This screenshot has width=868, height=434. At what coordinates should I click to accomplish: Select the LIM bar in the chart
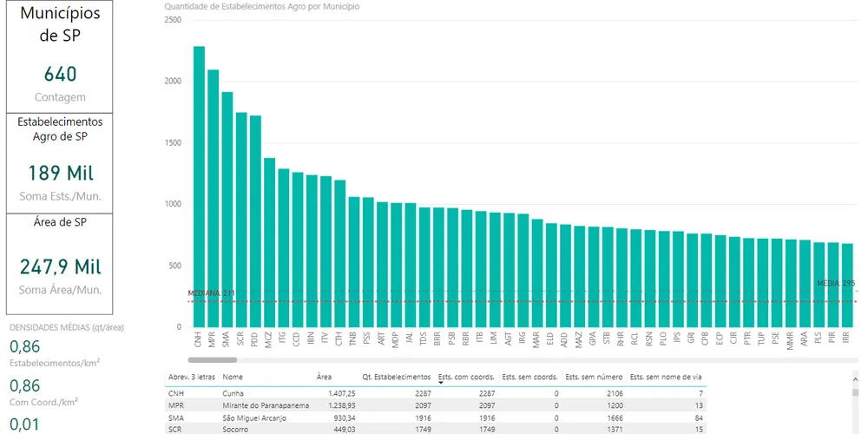point(495,270)
